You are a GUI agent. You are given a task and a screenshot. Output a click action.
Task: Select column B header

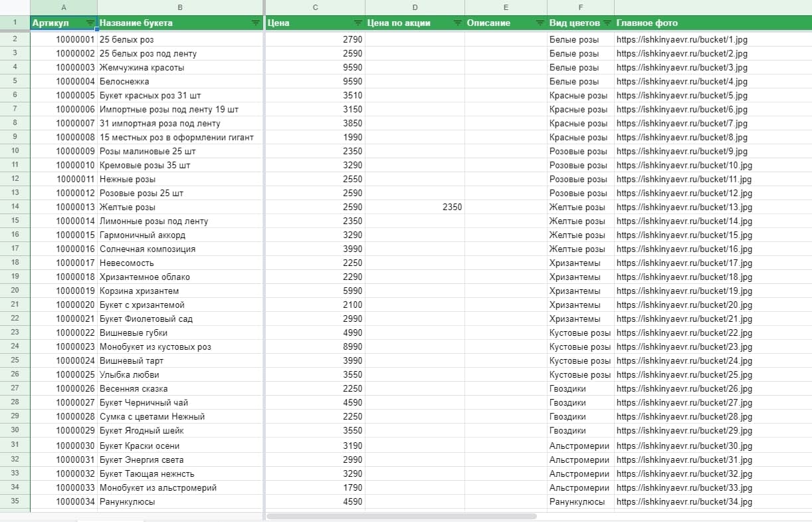(x=180, y=7)
